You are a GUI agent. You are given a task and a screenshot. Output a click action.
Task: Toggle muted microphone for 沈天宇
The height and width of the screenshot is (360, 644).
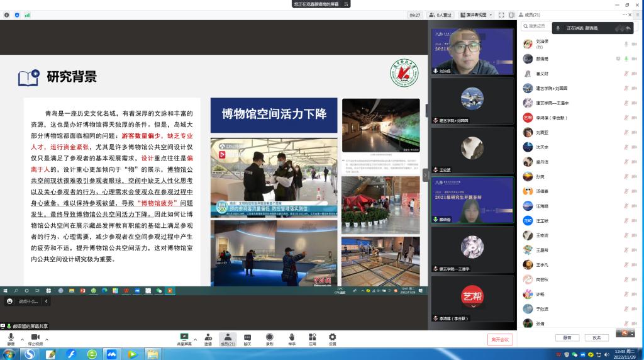pos(626,147)
